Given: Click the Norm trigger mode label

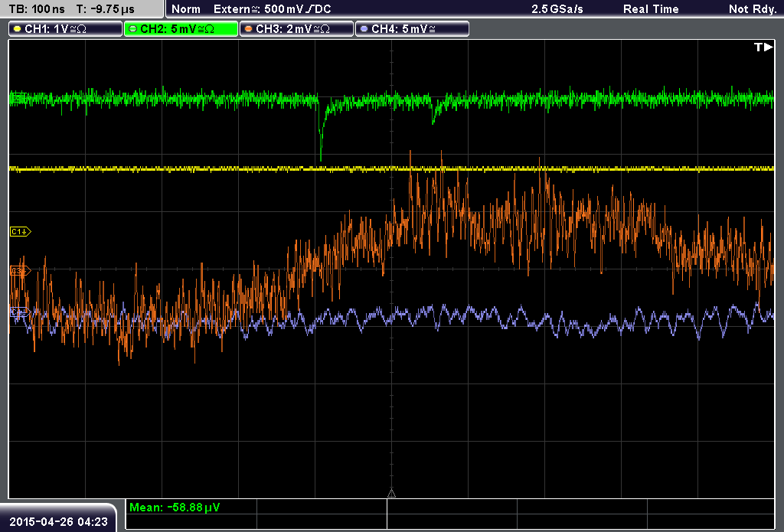Looking at the screenshot, I should pos(185,9).
